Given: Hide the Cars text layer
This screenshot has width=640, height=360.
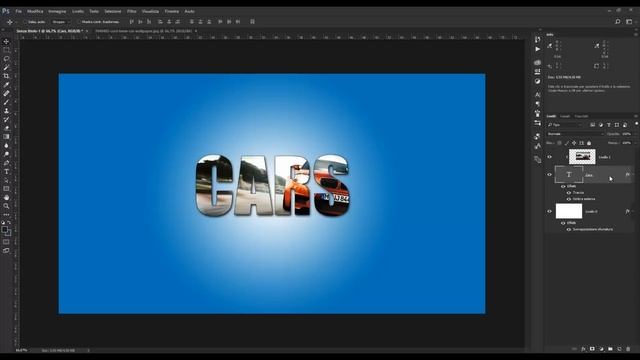Looking at the screenshot, I should point(549,175).
